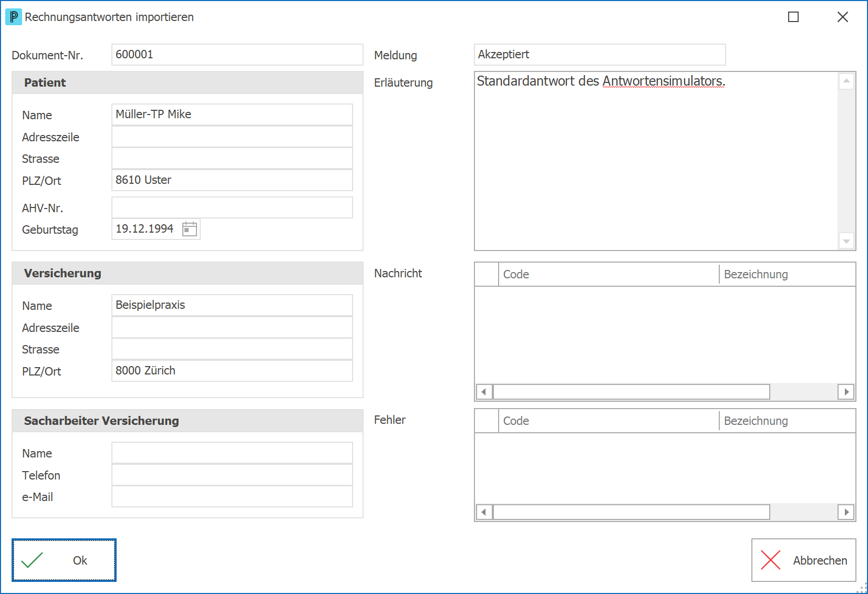The height and width of the screenshot is (594, 868).
Task: Click Patient PLZ/Ort field with 8610 Uster
Action: 232,180
